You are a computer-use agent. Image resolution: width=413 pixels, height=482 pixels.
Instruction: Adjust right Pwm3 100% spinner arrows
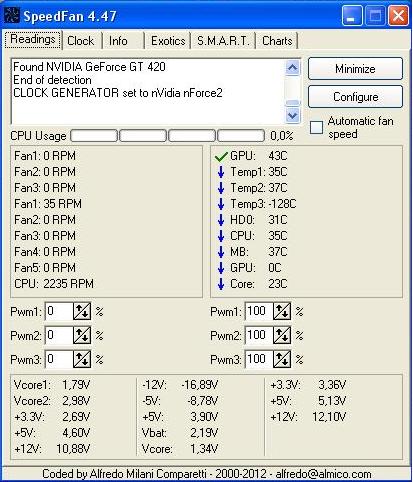tap(282, 359)
